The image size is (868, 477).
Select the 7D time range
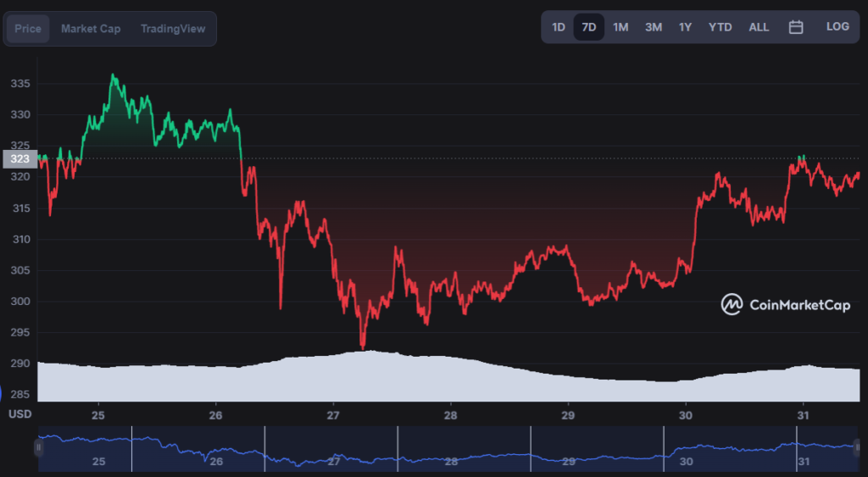click(589, 27)
